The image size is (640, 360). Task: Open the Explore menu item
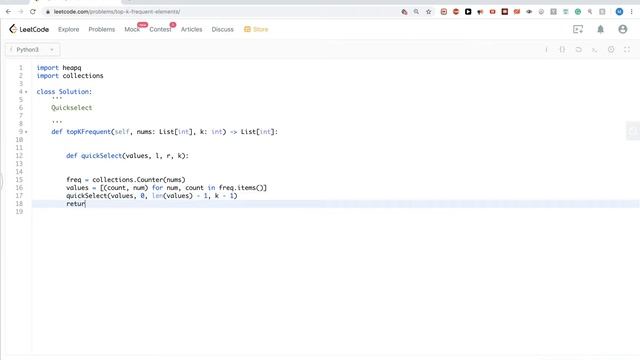(x=69, y=29)
